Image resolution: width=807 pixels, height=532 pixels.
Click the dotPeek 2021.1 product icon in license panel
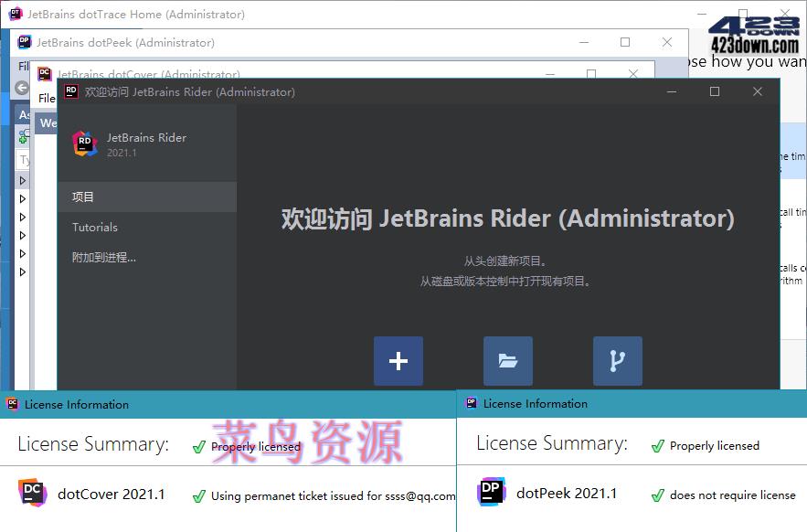(491, 492)
